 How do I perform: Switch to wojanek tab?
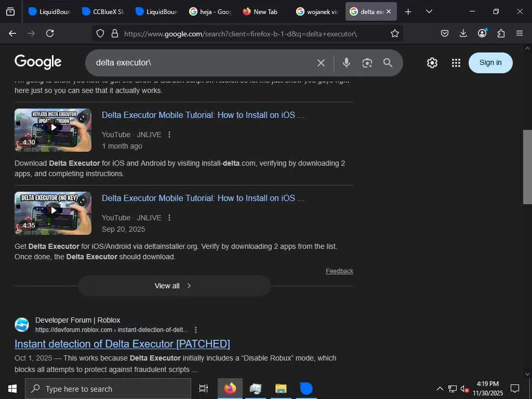coord(317,12)
